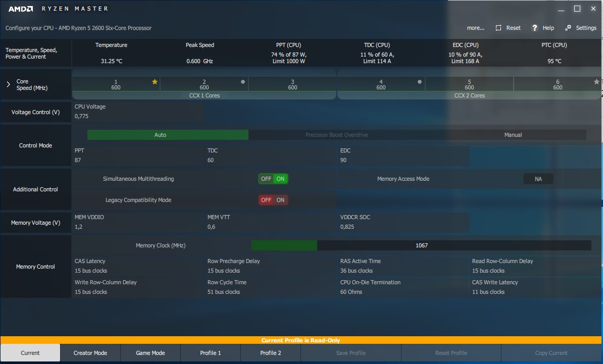Click CAS Write Latency 11 bus clocks
The image size is (603, 364).
pyautogui.click(x=535, y=287)
